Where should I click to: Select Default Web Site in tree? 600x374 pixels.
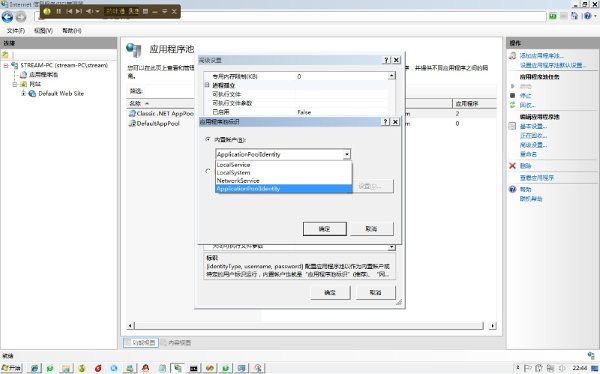[x=61, y=93]
